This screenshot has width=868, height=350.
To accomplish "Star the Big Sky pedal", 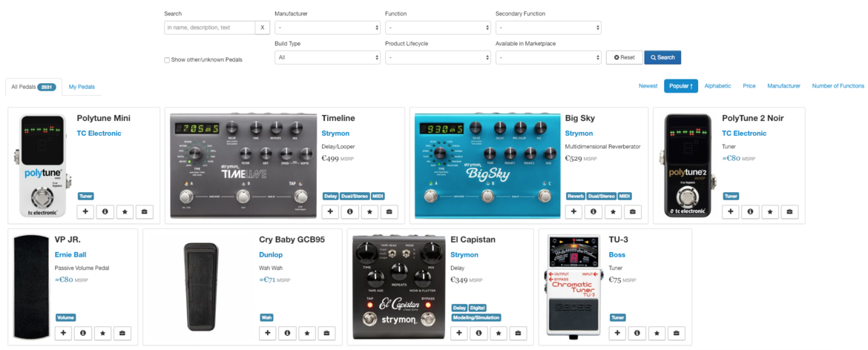I will [614, 211].
